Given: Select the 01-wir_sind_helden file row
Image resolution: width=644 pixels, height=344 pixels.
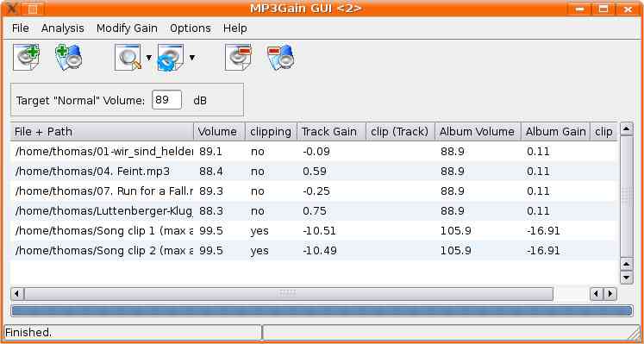Looking at the screenshot, I should click(313, 152).
